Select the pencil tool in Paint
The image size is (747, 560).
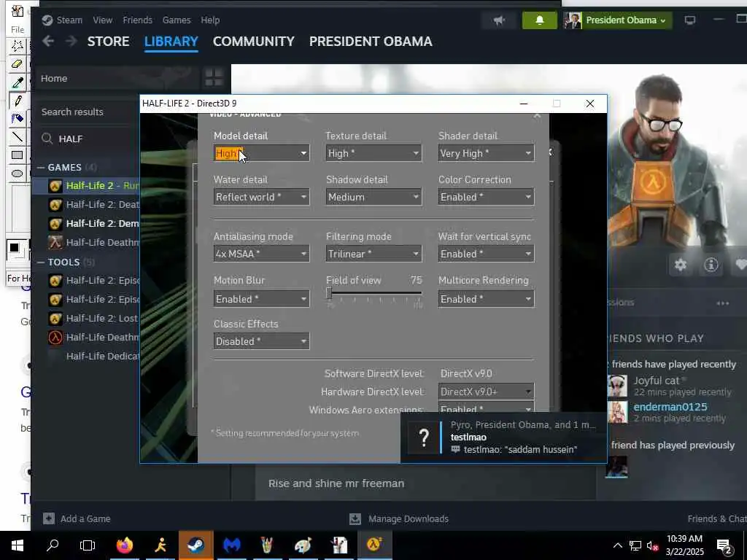point(18,101)
